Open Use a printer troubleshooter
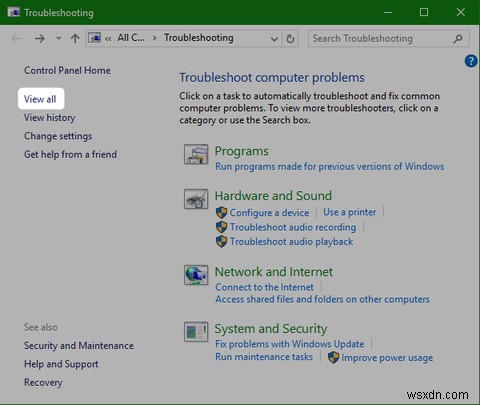Image resolution: width=480 pixels, height=405 pixels. pos(350,212)
